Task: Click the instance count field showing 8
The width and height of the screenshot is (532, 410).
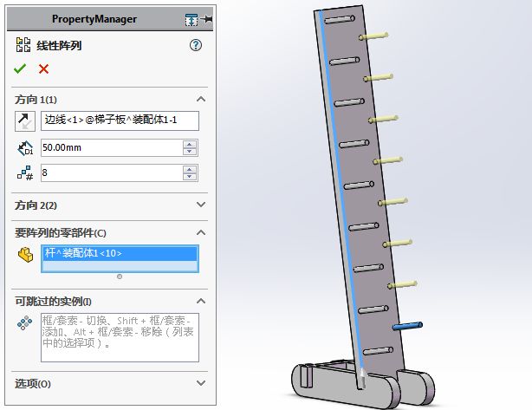Action: (112, 172)
